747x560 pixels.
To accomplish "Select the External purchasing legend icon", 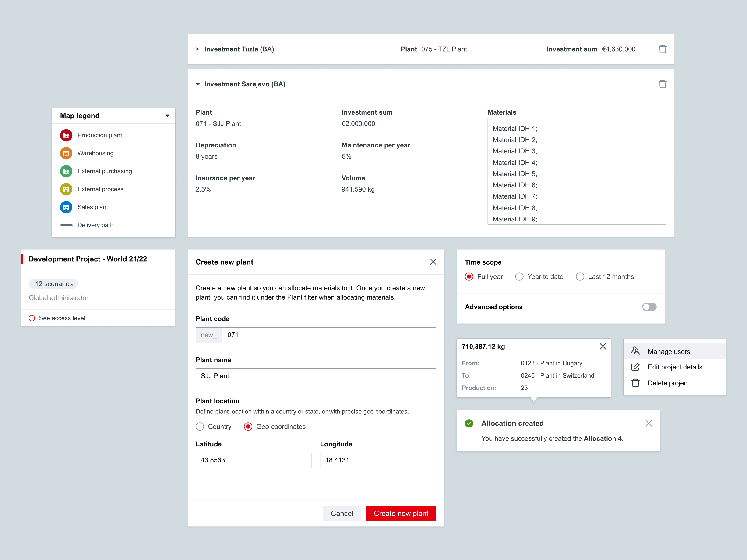I will point(66,171).
